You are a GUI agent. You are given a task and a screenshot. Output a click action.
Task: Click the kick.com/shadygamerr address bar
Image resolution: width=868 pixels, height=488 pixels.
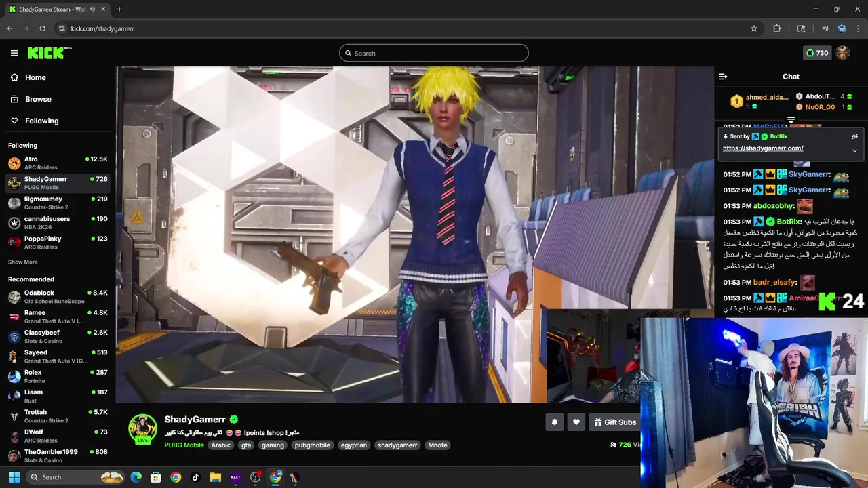pos(407,28)
